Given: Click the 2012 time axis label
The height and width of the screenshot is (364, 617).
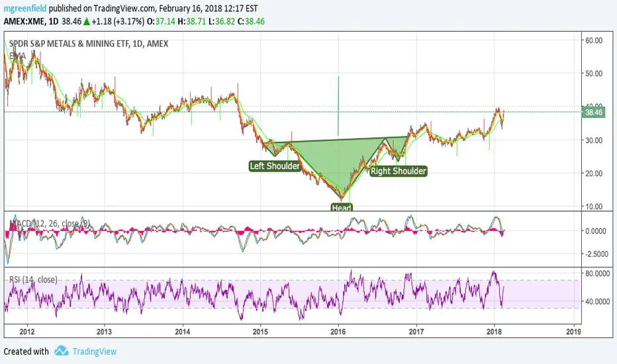Looking at the screenshot, I should 26,332.
